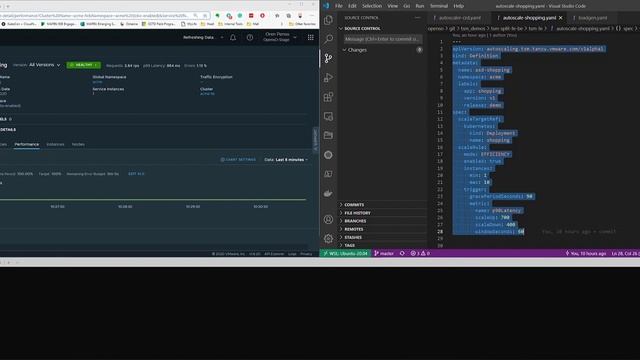640x360 pixels.
Task: Expand the Tags section
Action: [x=382, y=245]
